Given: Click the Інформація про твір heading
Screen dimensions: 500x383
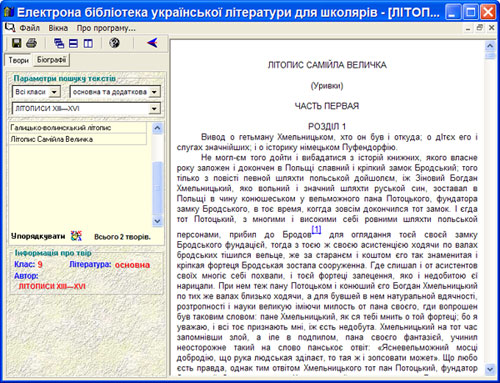Looking at the screenshot, I should point(53,253).
